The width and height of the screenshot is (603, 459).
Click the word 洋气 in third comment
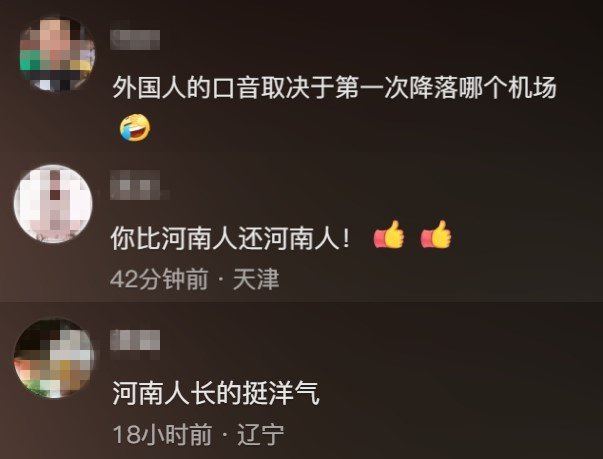pos(294,393)
